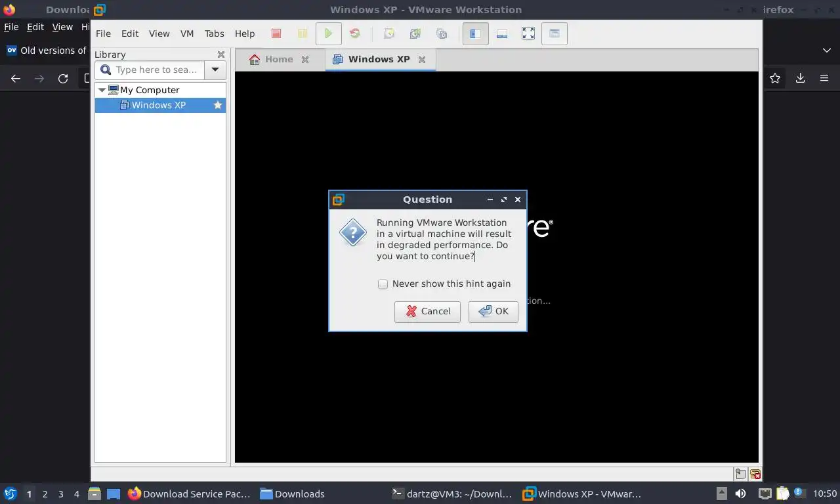Click the green Power On play icon
The image size is (840, 504).
pyautogui.click(x=328, y=33)
